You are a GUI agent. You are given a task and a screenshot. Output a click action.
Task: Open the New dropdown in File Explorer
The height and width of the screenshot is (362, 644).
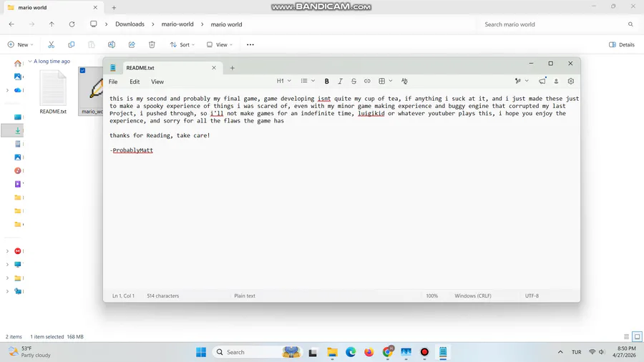(x=20, y=45)
